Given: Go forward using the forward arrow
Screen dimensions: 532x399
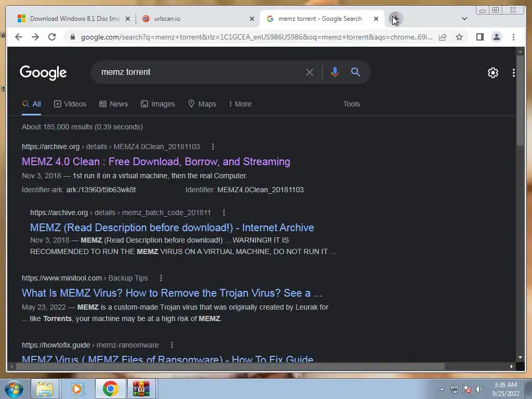Looking at the screenshot, I should pyautogui.click(x=35, y=37).
